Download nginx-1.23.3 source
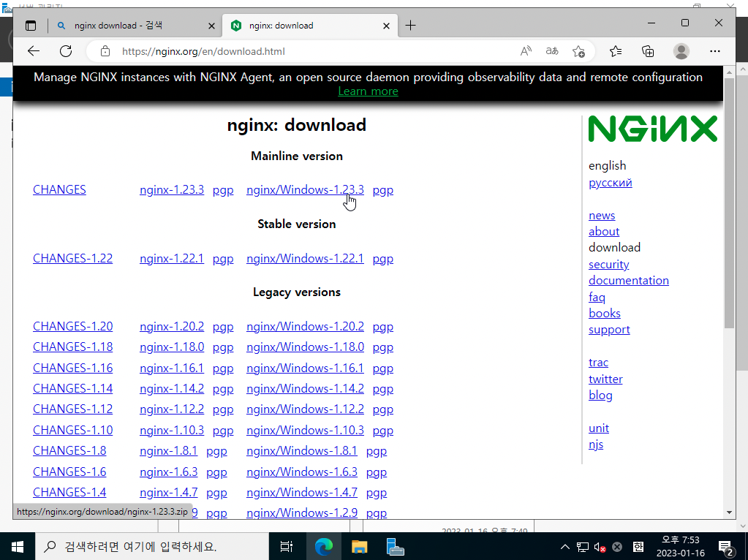 (172, 190)
